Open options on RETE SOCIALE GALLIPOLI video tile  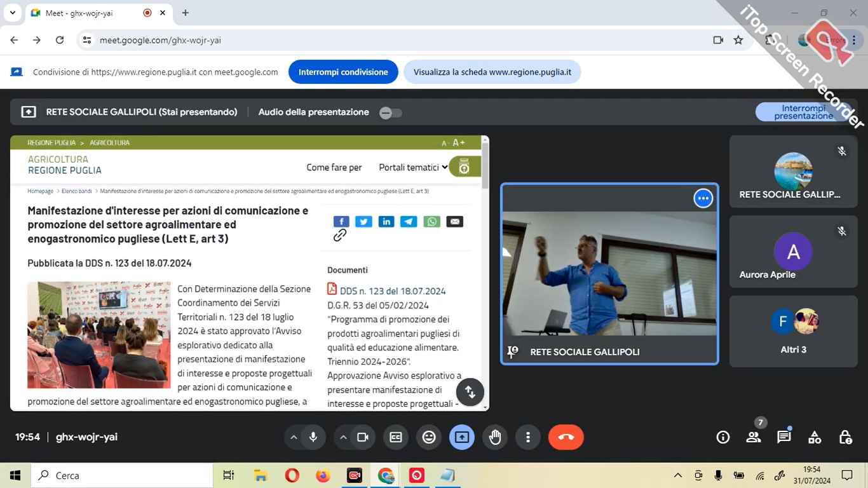tap(703, 198)
